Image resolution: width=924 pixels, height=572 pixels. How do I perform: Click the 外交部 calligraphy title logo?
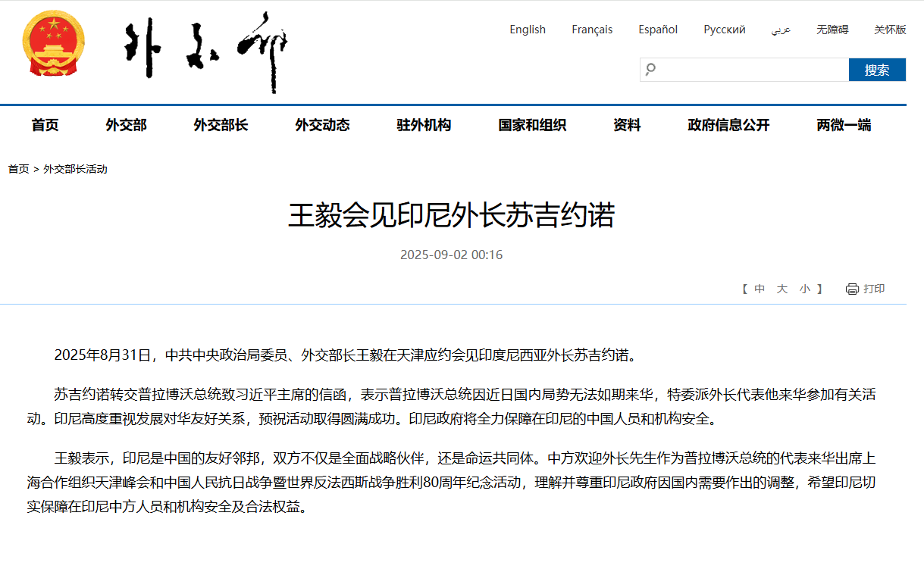click(x=206, y=52)
